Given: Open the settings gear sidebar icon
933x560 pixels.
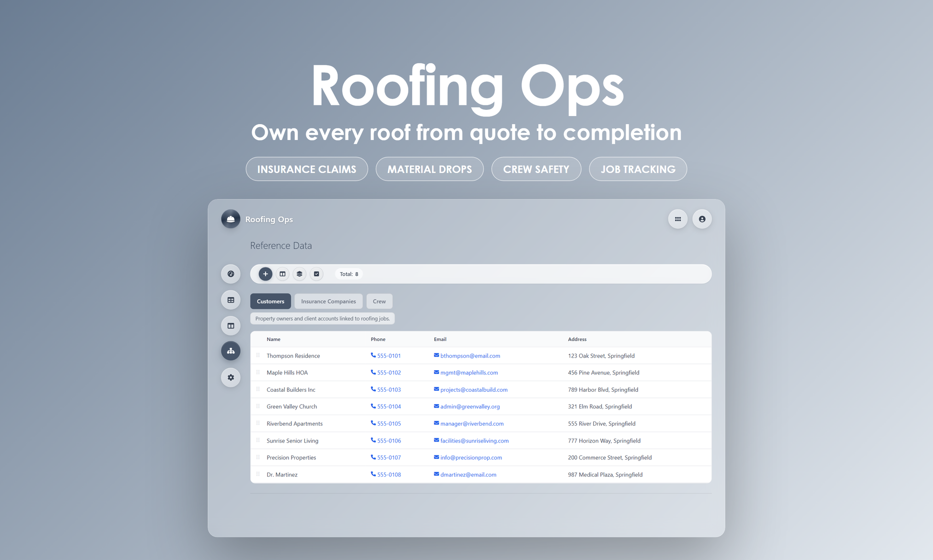Looking at the screenshot, I should (231, 377).
